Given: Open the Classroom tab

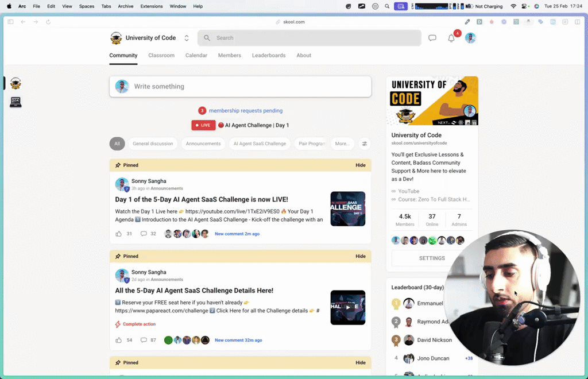Looking at the screenshot, I should pos(161,56).
